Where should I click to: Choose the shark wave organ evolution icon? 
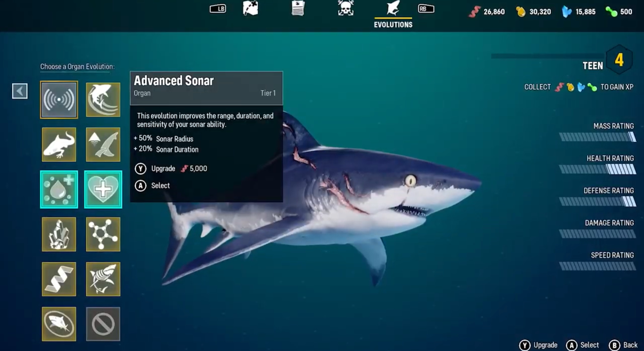click(x=103, y=100)
